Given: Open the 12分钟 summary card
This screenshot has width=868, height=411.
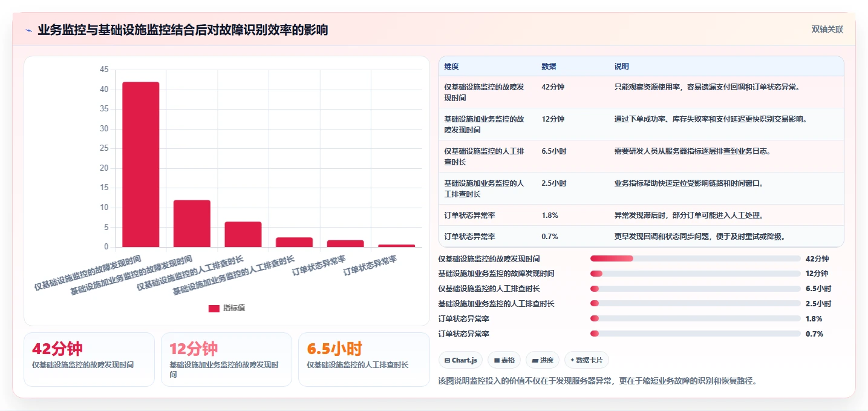Looking at the screenshot, I should point(226,360).
